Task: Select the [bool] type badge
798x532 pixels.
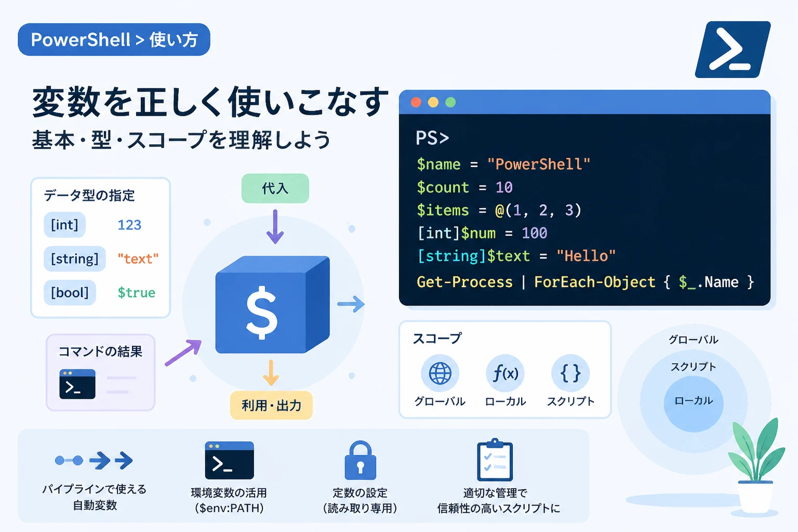Action: pos(70,292)
